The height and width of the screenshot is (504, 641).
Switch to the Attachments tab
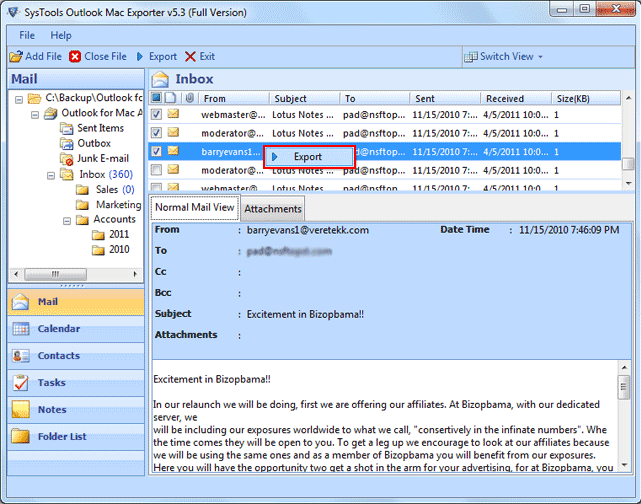273,209
